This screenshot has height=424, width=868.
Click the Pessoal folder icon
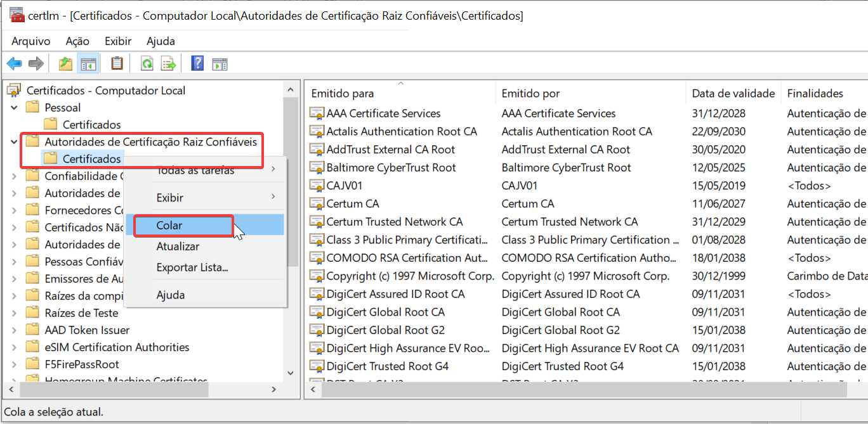(32, 108)
